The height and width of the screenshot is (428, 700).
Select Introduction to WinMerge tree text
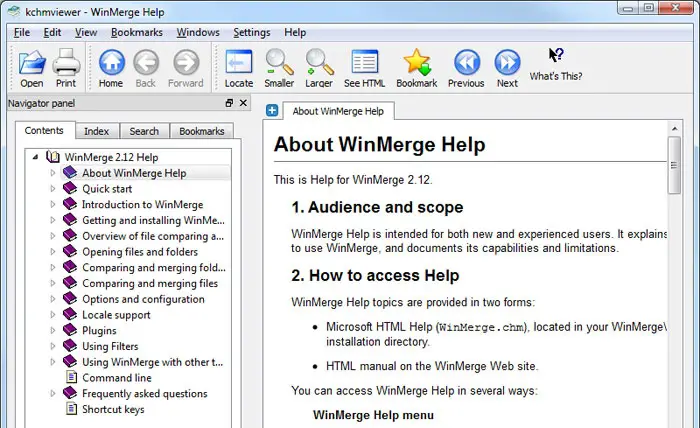click(x=142, y=204)
